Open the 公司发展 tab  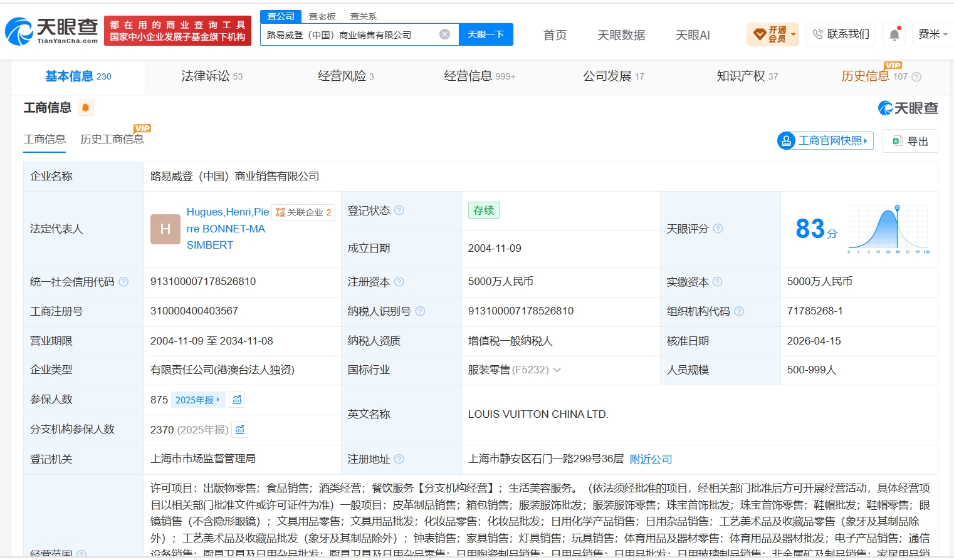614,76
